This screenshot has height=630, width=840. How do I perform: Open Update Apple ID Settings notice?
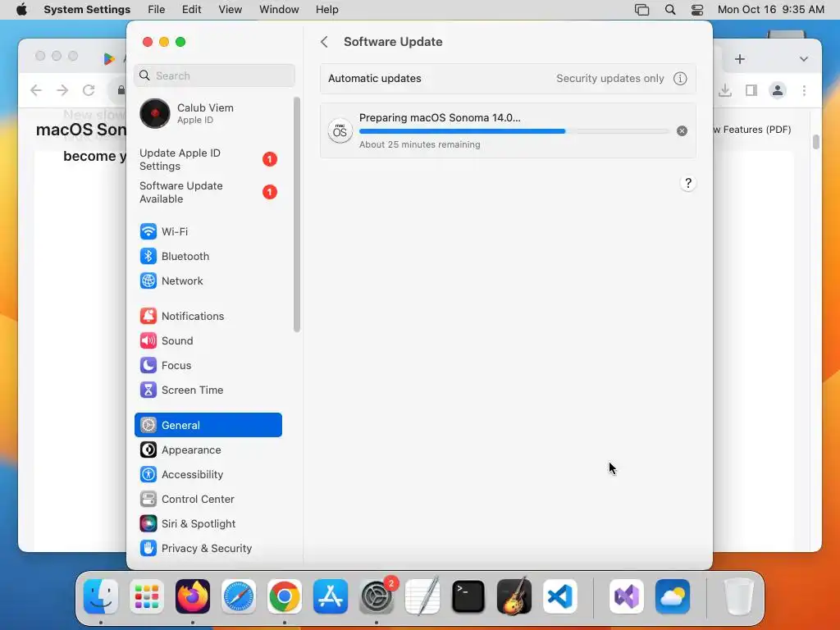tap(208, 160)
